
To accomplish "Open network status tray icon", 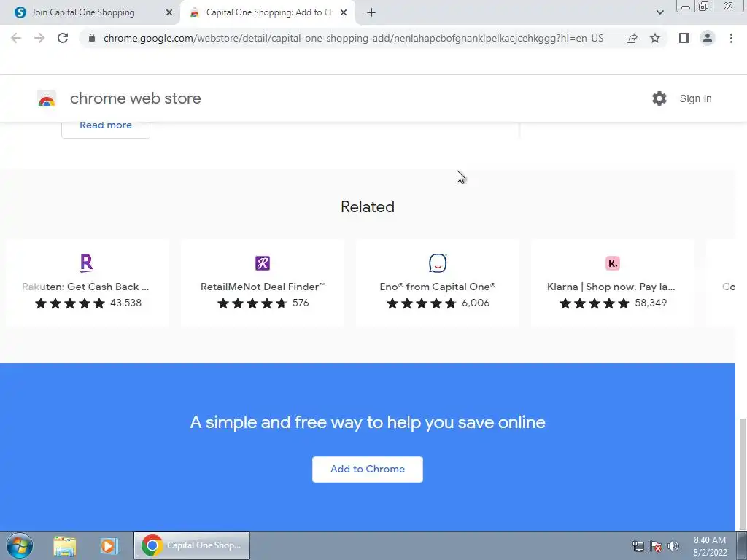I will (638, 546).
